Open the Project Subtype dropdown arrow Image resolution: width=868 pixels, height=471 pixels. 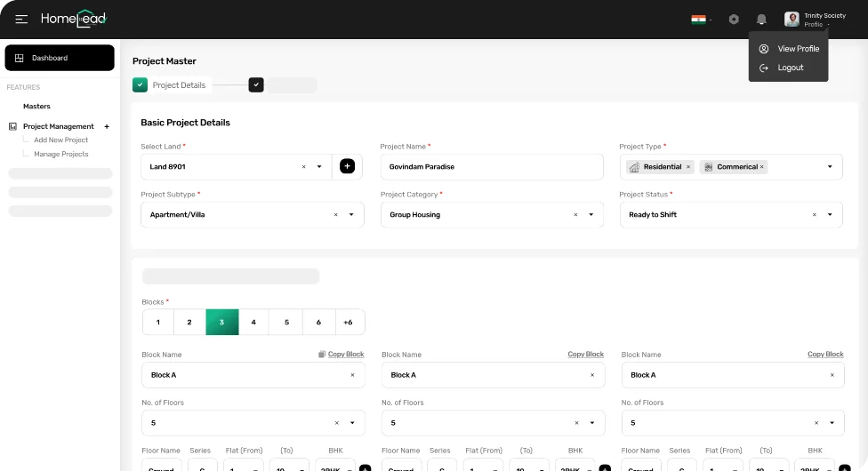coord(351,215)
